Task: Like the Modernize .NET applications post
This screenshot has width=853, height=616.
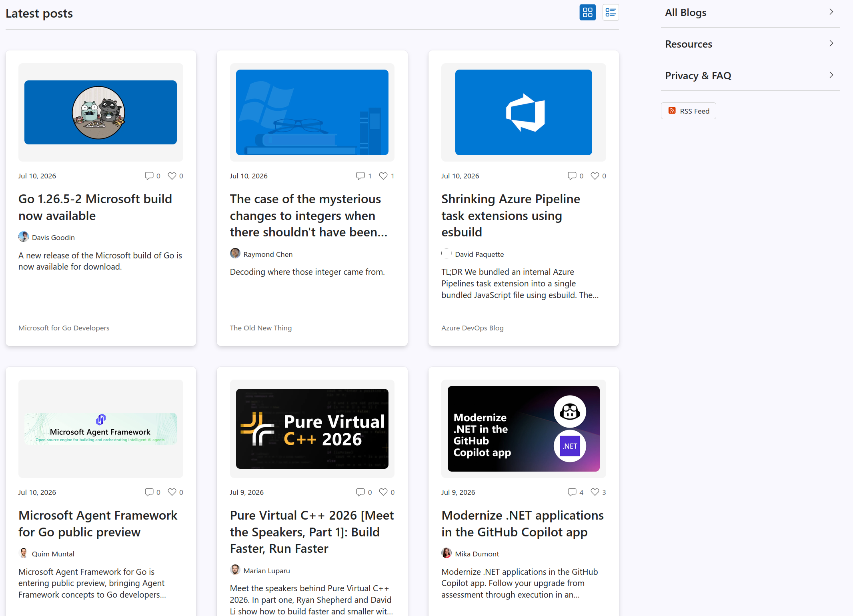Action: [x=595, y=492]
